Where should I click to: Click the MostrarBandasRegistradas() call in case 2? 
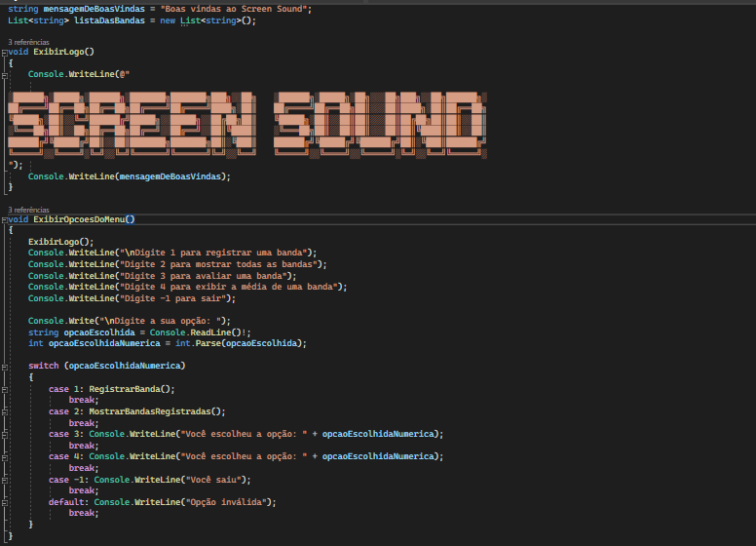click(x=155, y=411)
